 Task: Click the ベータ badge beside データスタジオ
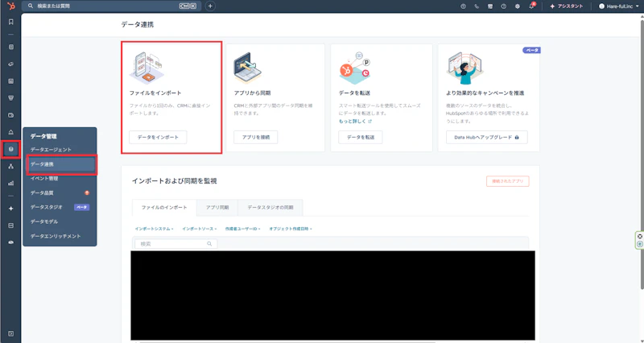(x=82, y=208)
